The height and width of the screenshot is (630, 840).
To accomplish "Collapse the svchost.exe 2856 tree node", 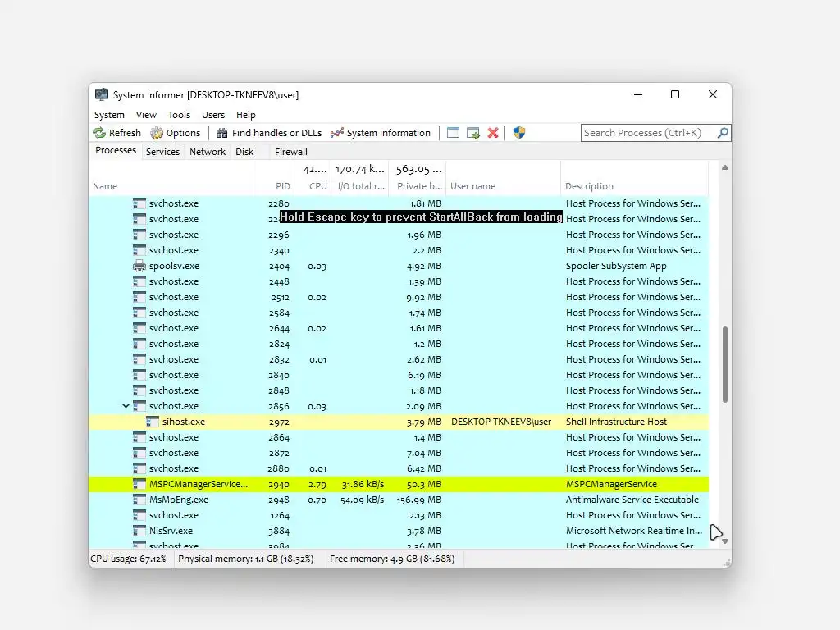I will (x=126, y=405).
